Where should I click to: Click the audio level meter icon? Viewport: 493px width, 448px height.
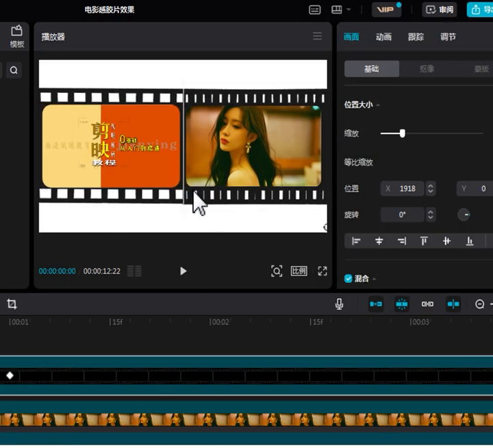point(134,271)
